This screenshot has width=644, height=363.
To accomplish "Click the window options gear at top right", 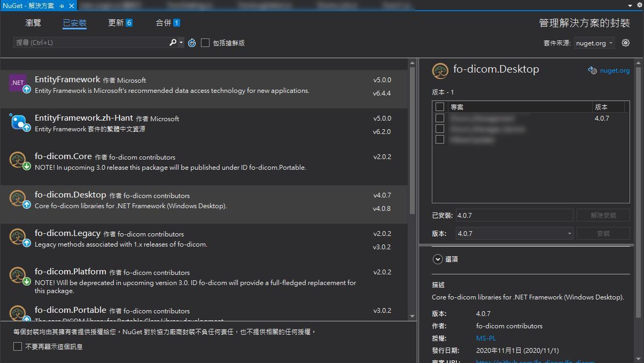I will [640, 5].
